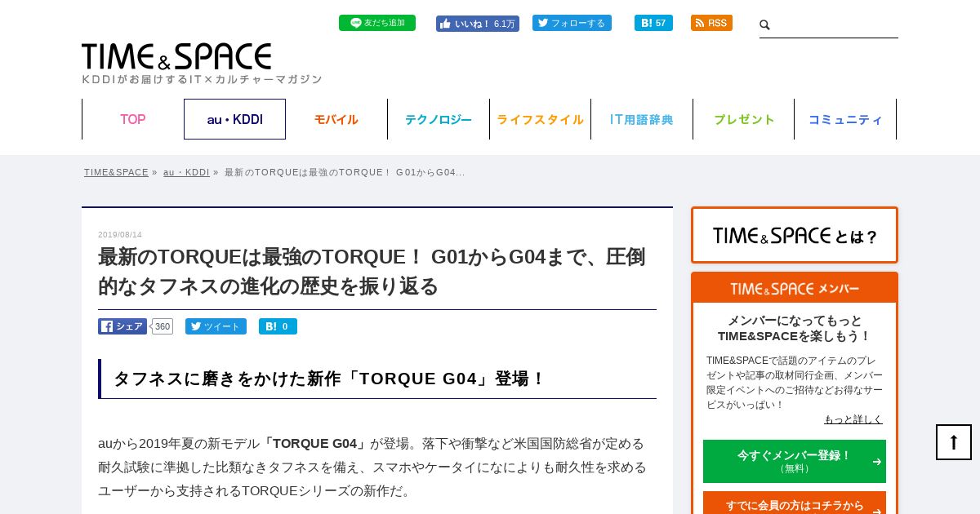The width and height of the screenshot is (980, 514).
Task: Click the TIME&SPACE メンバー panel header
Action: click(x=795, y=289)
